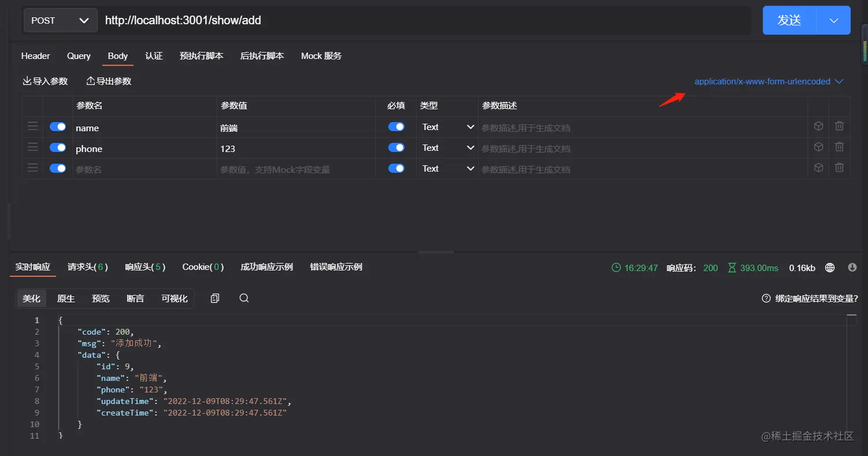This screenshot has height=456, width=868.
Task: Select the 美化 response view
Action: click(x=32, y=299)
